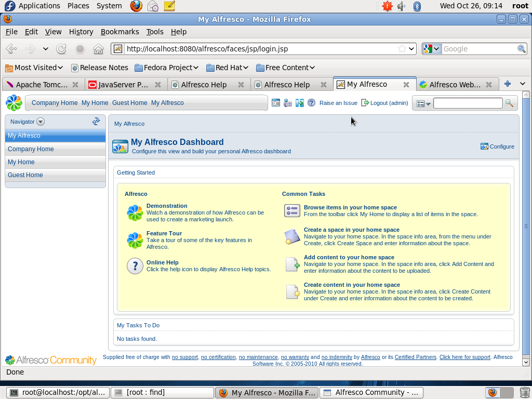Open the mail client panel icon
The image size is (532, 399).
(x=153, y=6)
